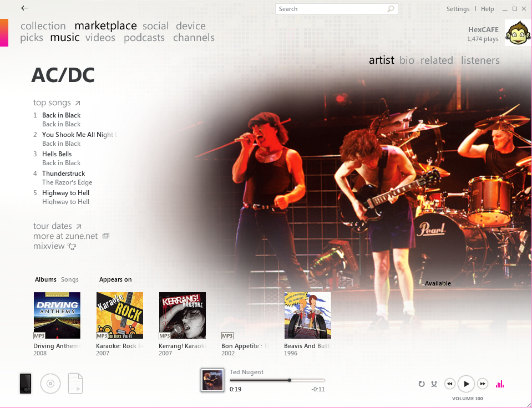The width and height of the screenshot is (532, 408).
Task: Open the mixview link
Action: [49, 246]
